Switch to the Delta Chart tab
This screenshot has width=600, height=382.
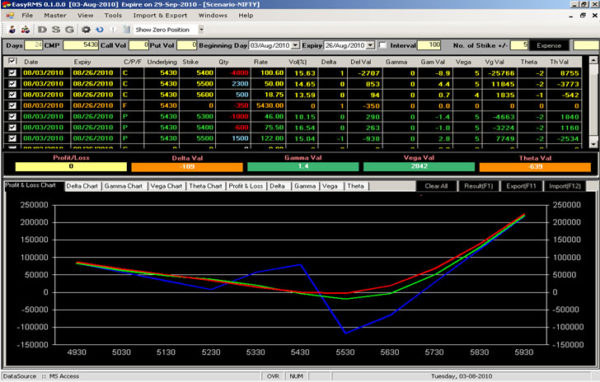tap(82, 186)
